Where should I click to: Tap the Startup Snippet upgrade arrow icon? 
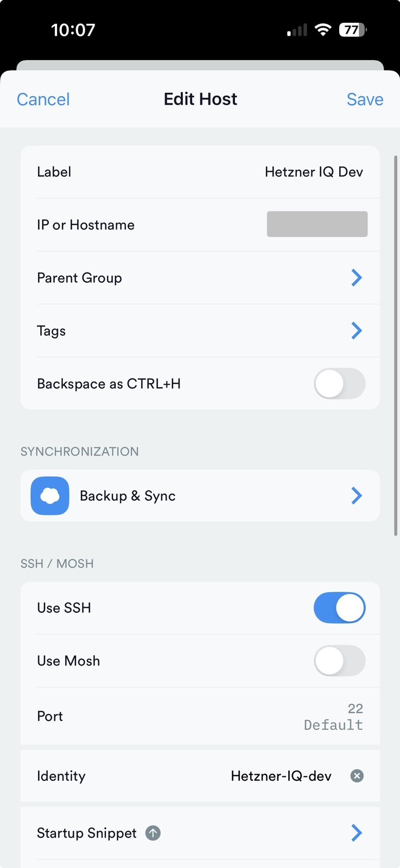(x=153, y=833)
